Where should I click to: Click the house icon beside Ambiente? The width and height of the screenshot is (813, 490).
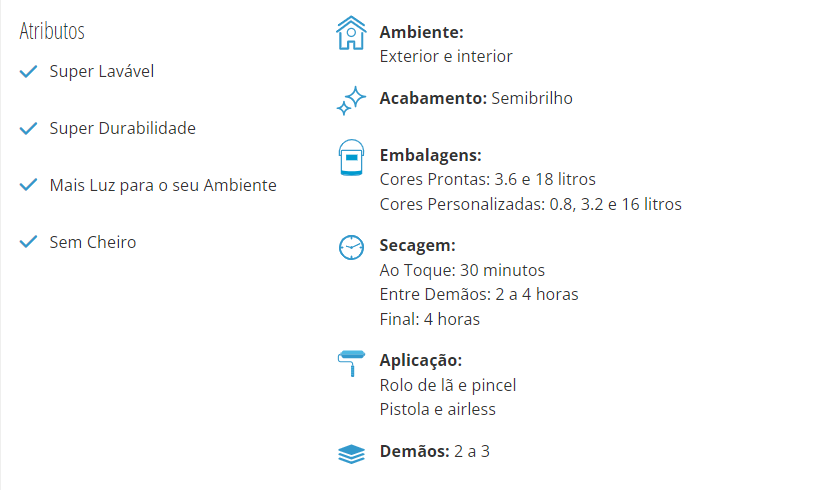click(351, 33)
